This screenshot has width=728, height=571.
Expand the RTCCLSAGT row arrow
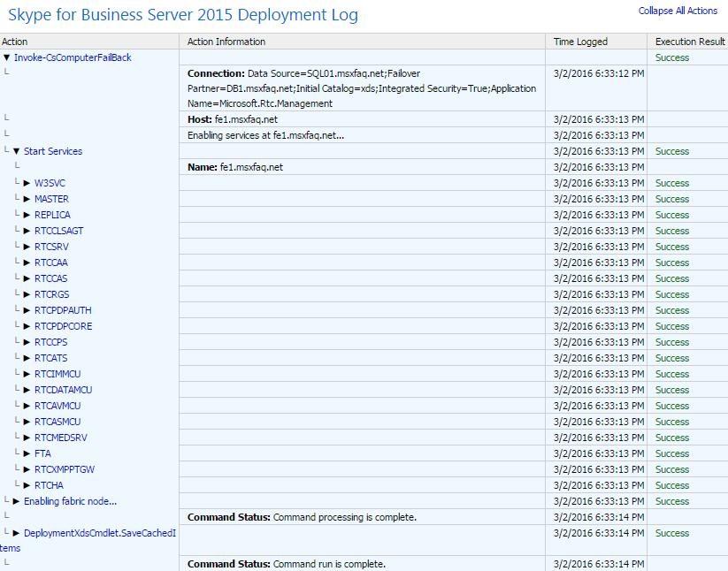(x=27, y=231)
